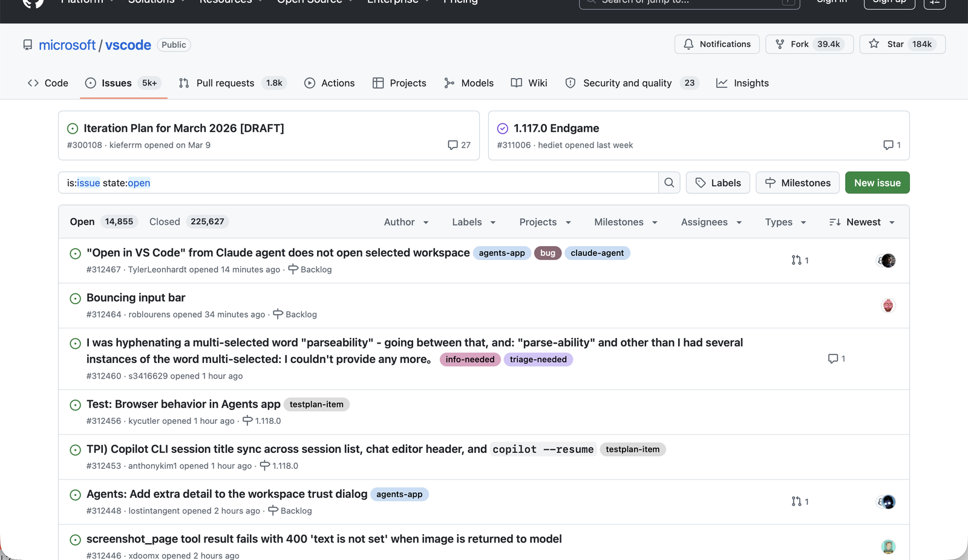
Task: Toggle the Open issues filter
Action: [x=82, y=221]
